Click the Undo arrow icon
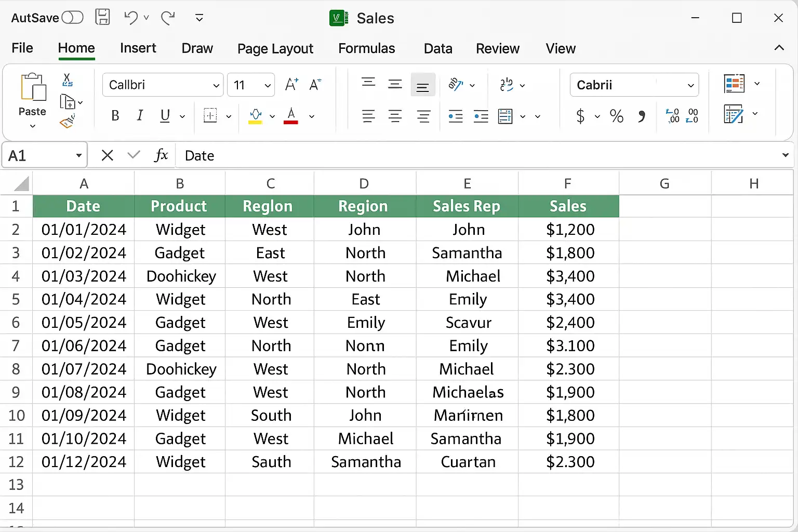798x532 pixels. [x=130, y=18]
